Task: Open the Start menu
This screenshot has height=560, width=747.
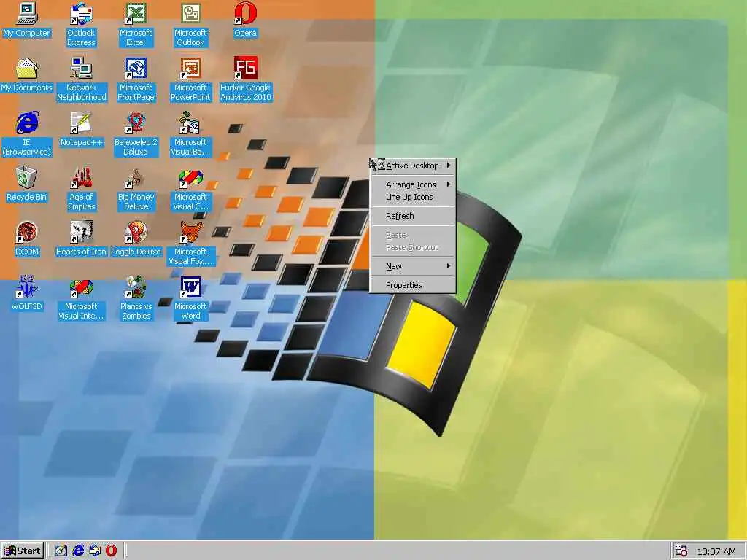Action: pos(23,551)
